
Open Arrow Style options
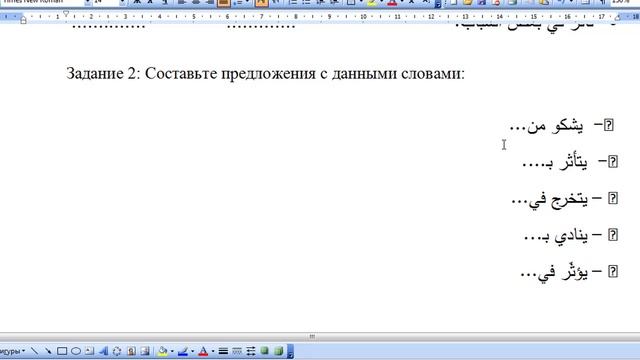[251, 351]
